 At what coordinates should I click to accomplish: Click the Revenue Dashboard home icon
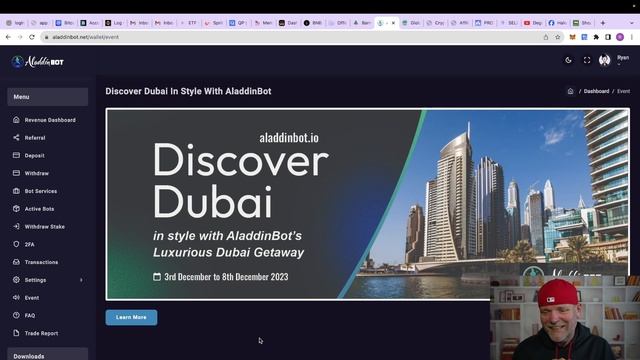(16, 120)
